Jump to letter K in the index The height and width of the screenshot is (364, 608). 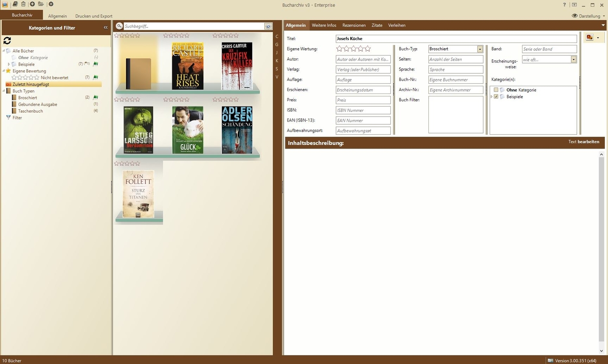[x=277, y=61]
